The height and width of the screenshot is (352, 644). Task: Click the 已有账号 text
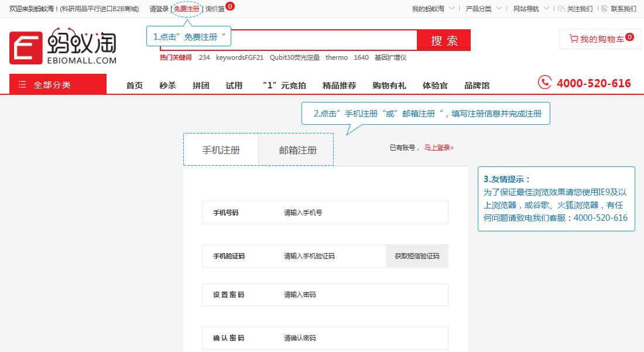pos(402,148)
